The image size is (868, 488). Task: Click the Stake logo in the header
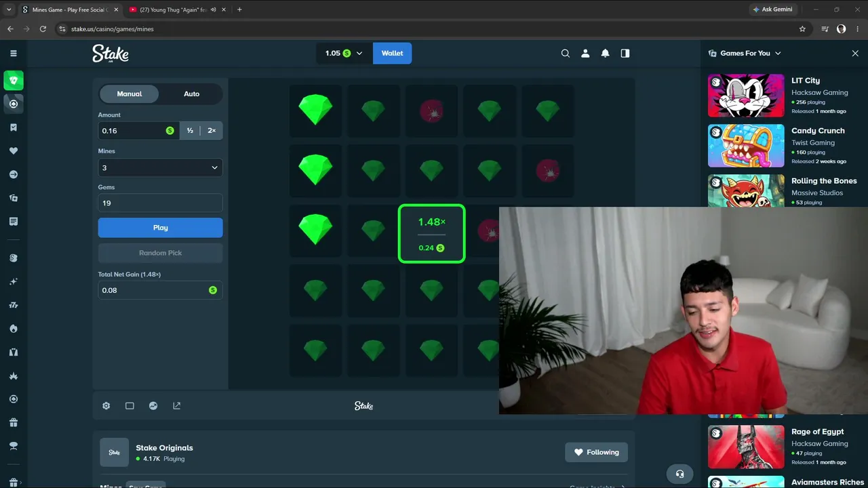(111, 54)
